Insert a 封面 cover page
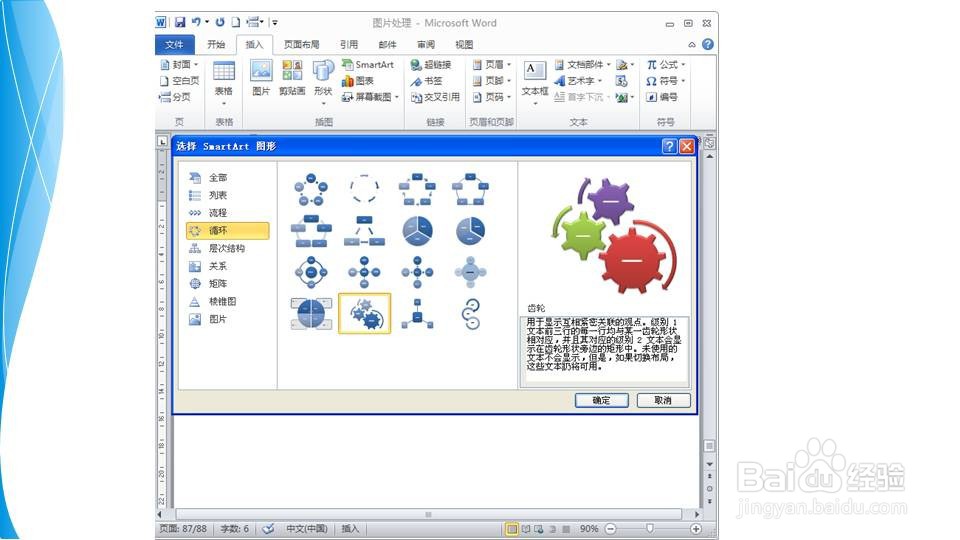960x540 pixels. tap(179, 64)
